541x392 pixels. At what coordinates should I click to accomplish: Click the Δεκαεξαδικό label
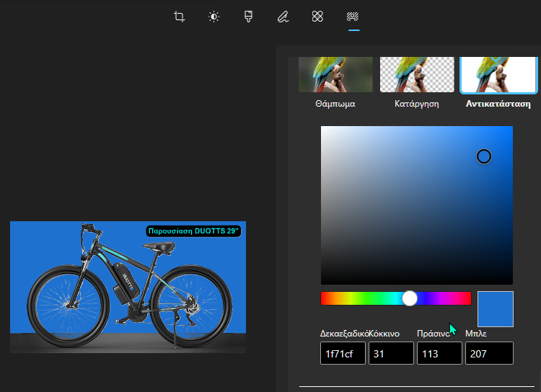pos(344,334)
